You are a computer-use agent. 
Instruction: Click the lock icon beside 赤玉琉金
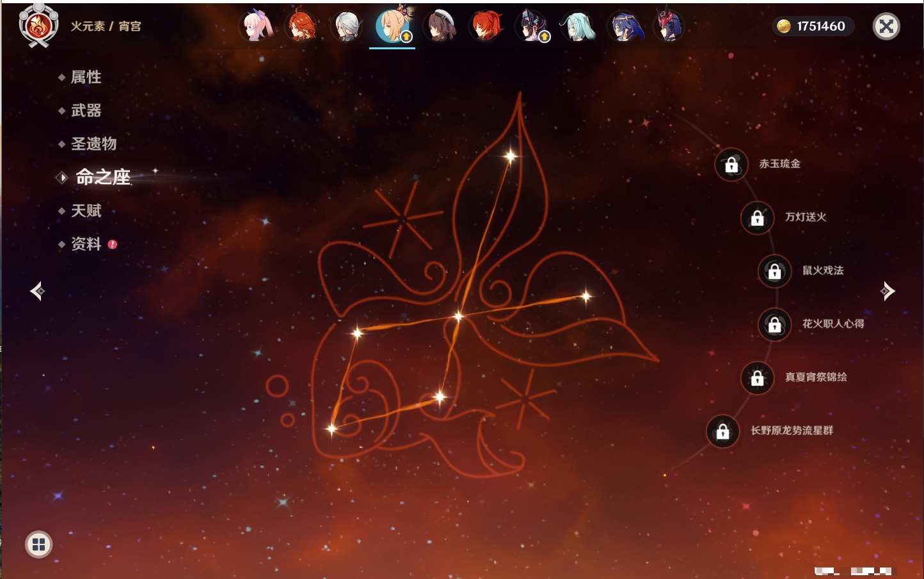pyautogui.click(x=731, y=164)
